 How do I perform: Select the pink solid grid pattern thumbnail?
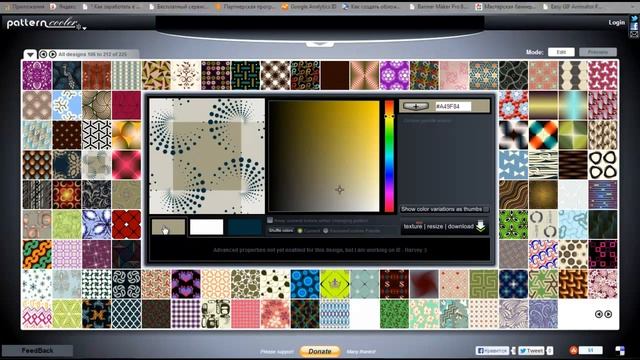(245, 314)
